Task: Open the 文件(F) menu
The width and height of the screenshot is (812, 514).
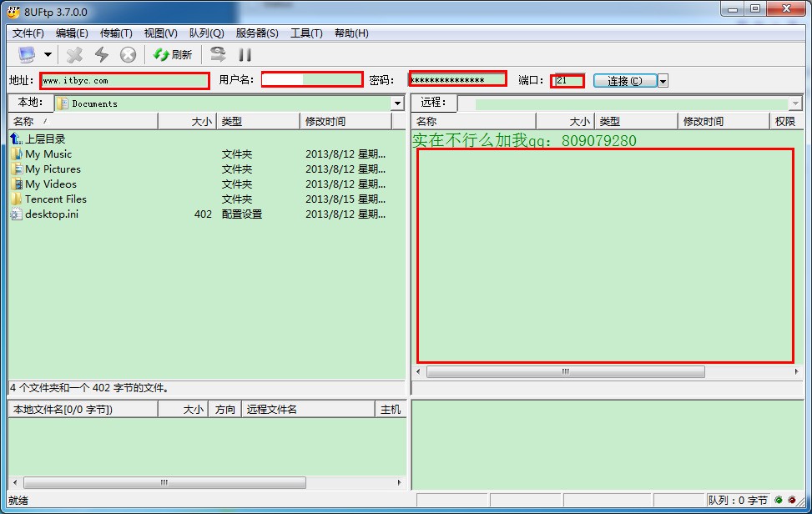Action: (x=28, y=33)
